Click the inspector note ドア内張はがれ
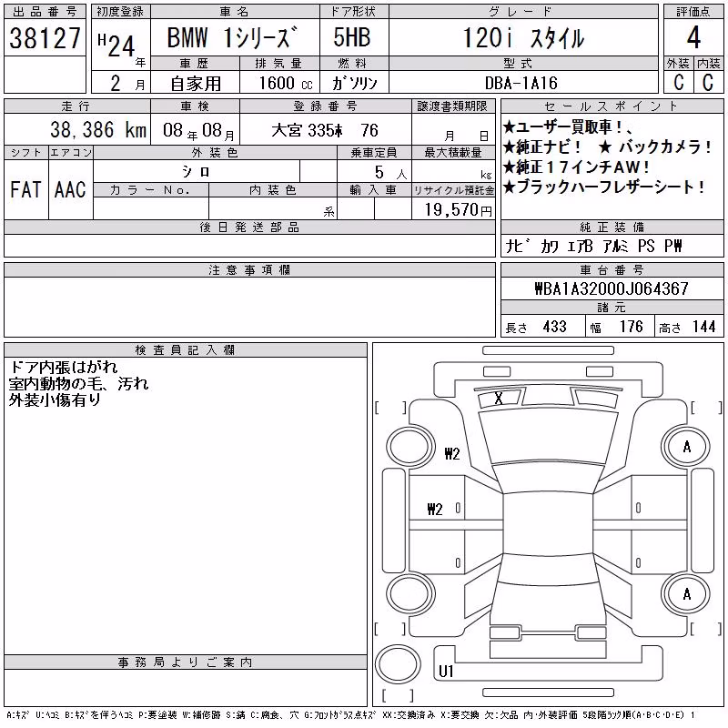The width and height of the screenshot is (728, 728). [x=64, y=368]
